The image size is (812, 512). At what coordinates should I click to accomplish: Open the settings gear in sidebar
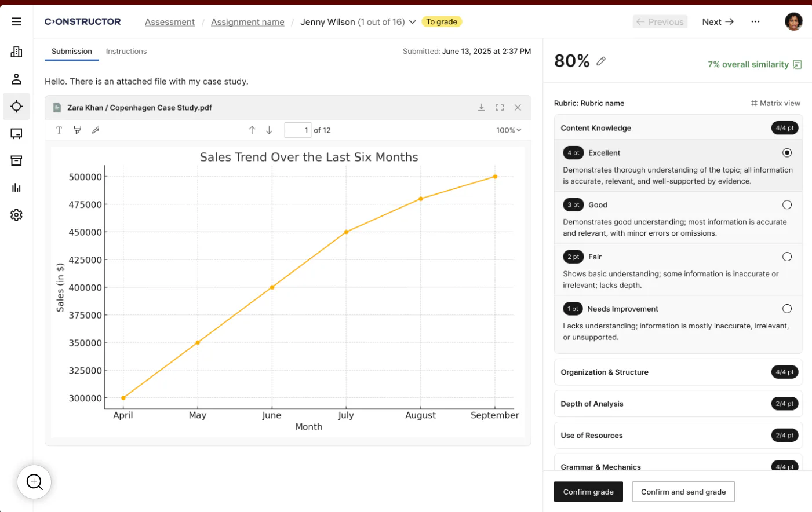point(16,215)
